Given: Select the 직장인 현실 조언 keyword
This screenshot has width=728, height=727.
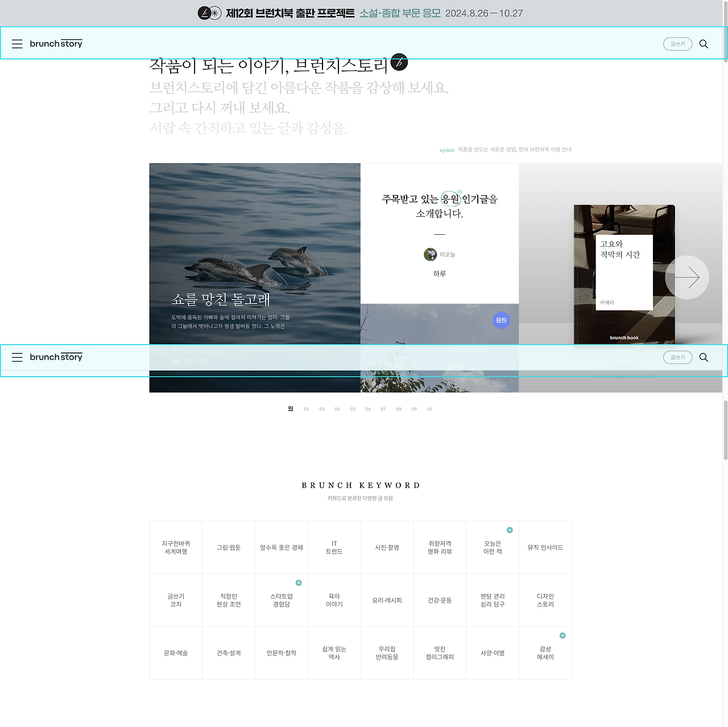Looking at the screenshot, I should [229, 600].
